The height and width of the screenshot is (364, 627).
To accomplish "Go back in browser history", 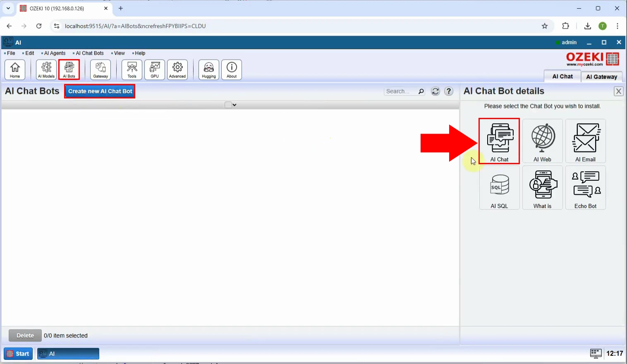I will pos(9,26).
